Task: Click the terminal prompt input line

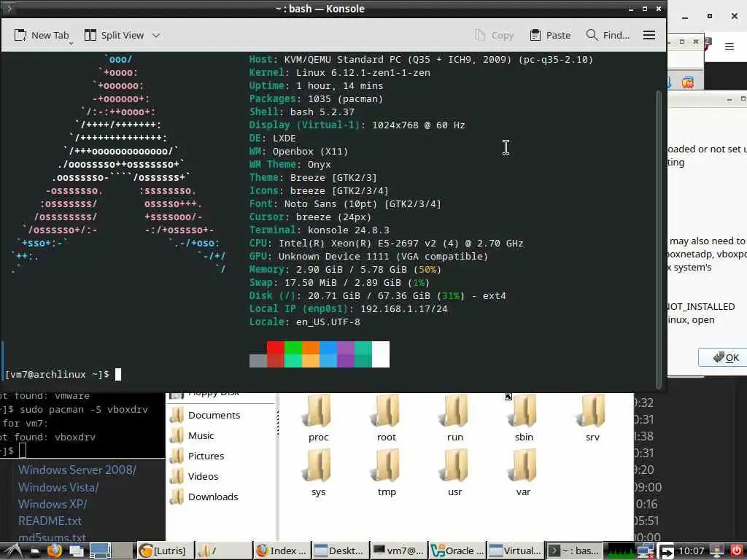Action: pyautogui.click(x=63, y=375)
